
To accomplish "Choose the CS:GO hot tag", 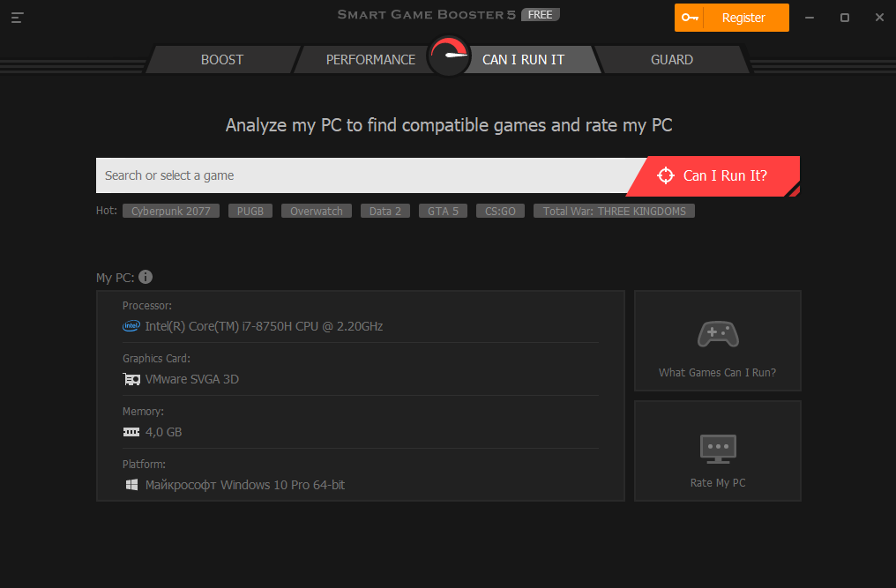I will 500,211.
